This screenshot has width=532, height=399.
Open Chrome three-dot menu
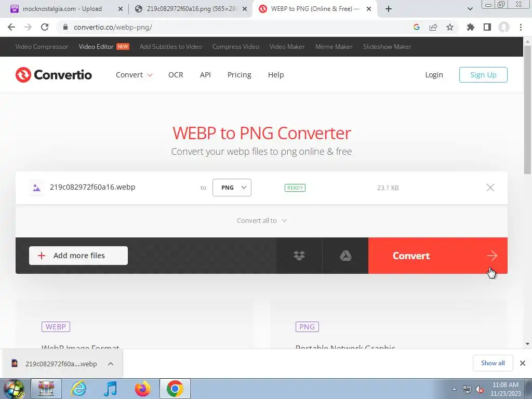tap(521, 27)
